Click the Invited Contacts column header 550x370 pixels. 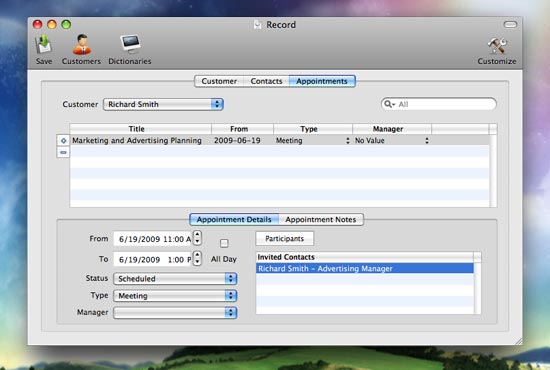pyautogui.click(x=364, y=257)
